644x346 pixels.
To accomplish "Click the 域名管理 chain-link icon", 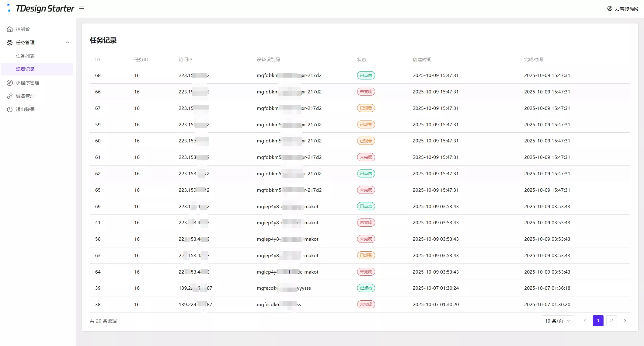I will click(9, 96).
